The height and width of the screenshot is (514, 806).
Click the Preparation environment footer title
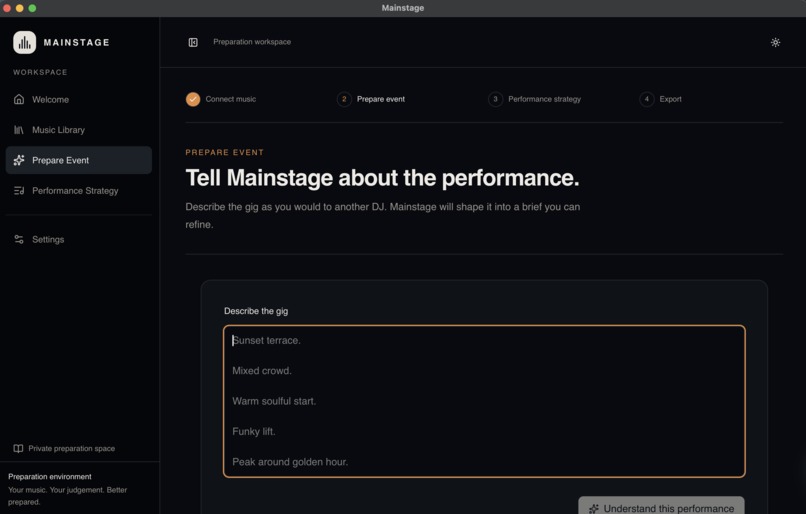point(50,476)
